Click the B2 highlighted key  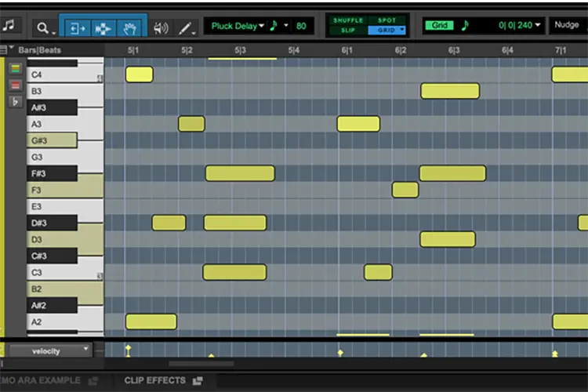[65, 289]
